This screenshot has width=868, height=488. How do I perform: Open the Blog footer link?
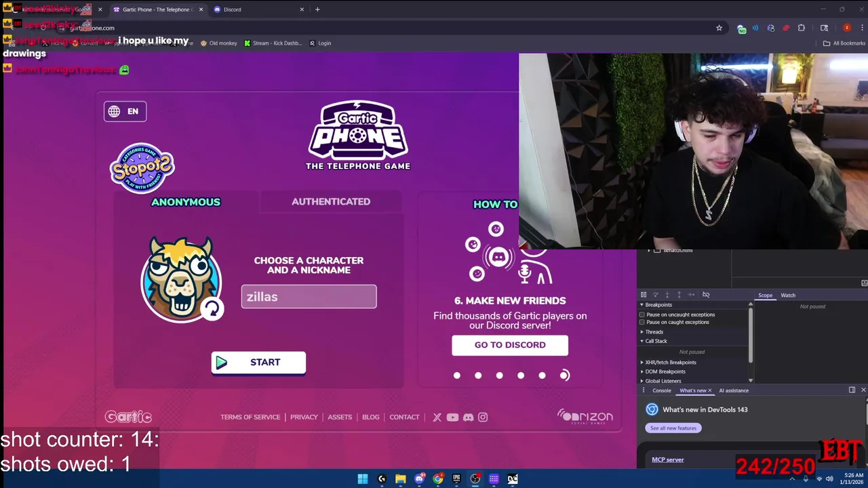(371, 417)
